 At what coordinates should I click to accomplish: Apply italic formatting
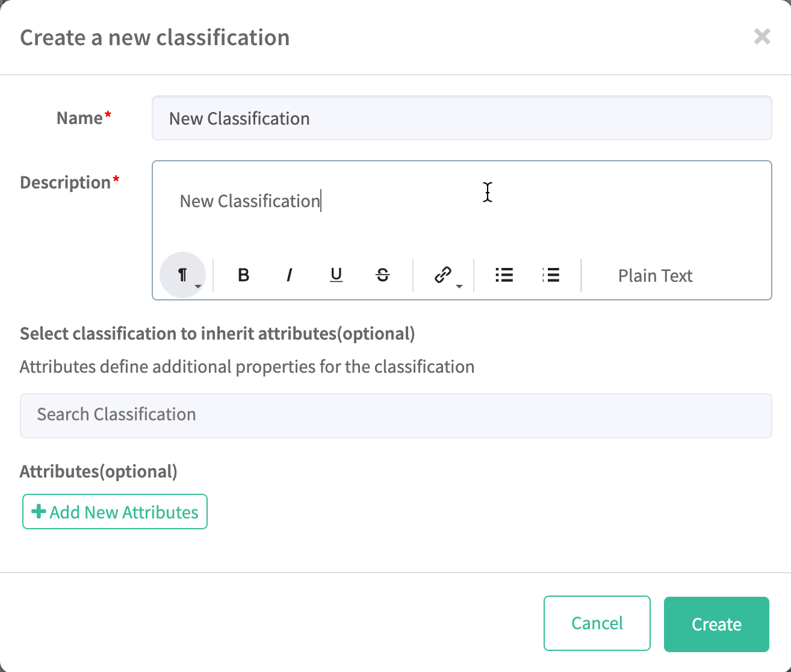290,275
